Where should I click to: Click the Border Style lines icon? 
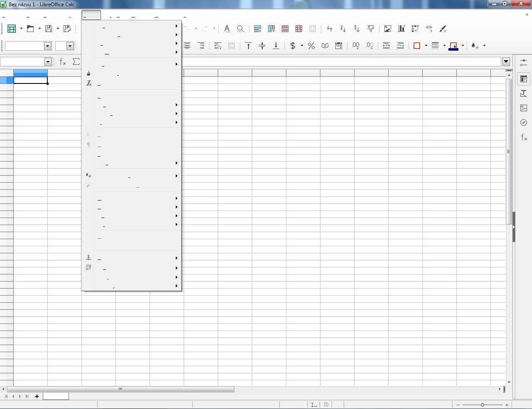(435, 46)
